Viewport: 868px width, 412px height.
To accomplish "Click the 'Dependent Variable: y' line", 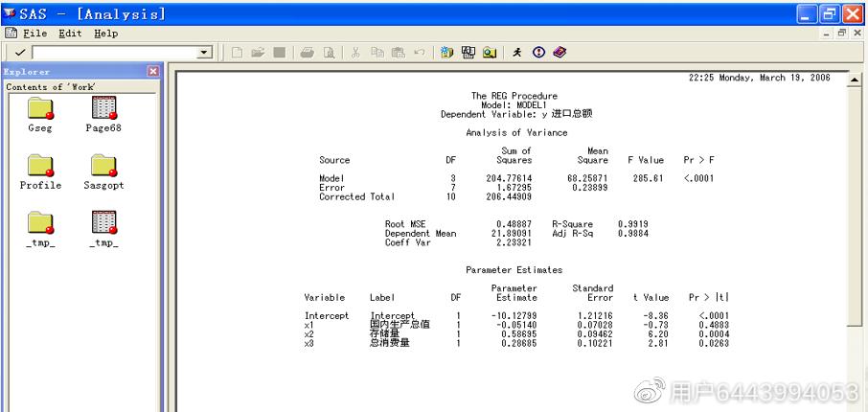I will (516, 114).
